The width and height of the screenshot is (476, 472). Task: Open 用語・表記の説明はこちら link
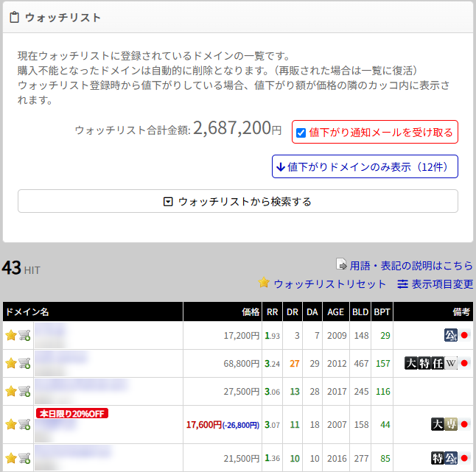pos(411,265)
